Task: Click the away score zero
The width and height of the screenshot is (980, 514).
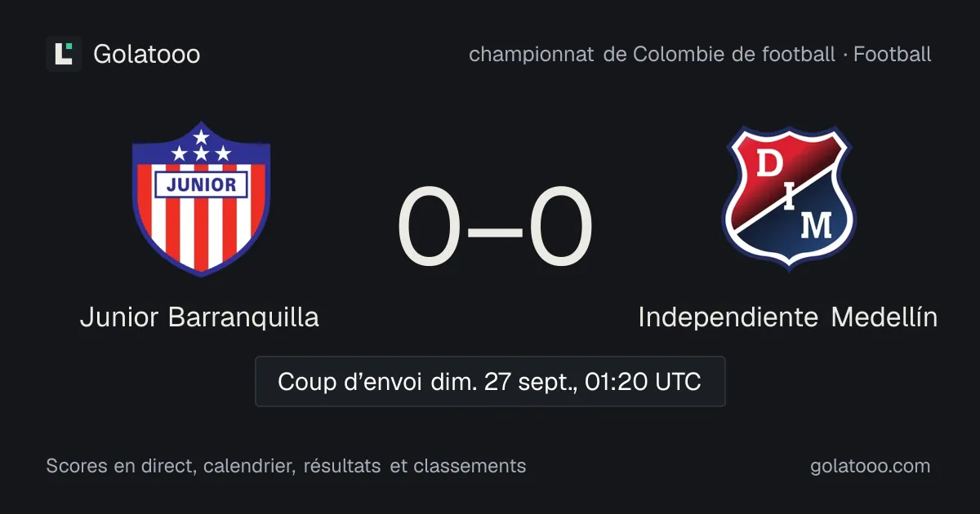Action: (560, 227)
